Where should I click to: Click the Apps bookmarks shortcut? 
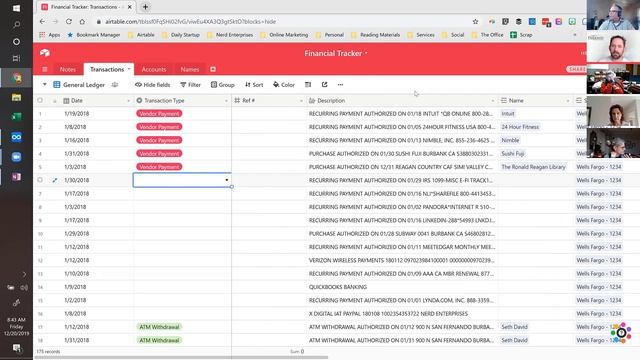[50, 35]
